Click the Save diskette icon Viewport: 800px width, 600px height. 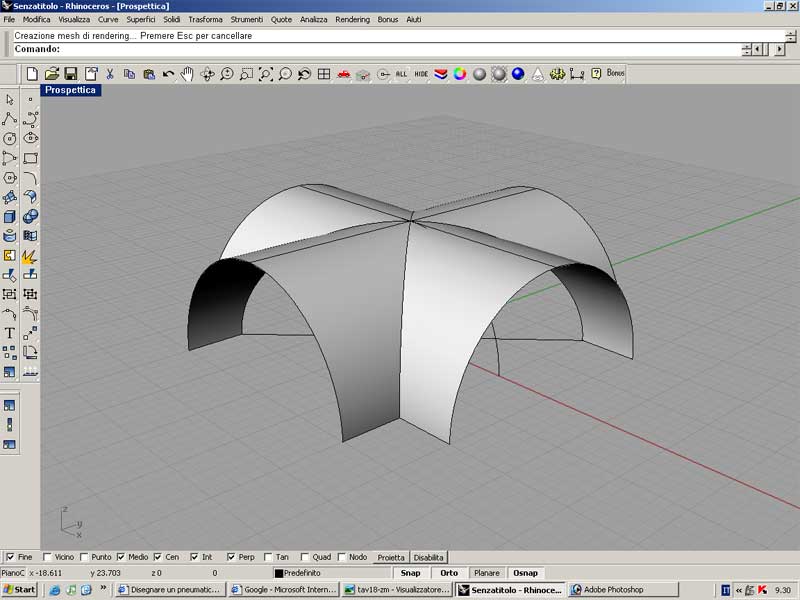click(71, 74)
